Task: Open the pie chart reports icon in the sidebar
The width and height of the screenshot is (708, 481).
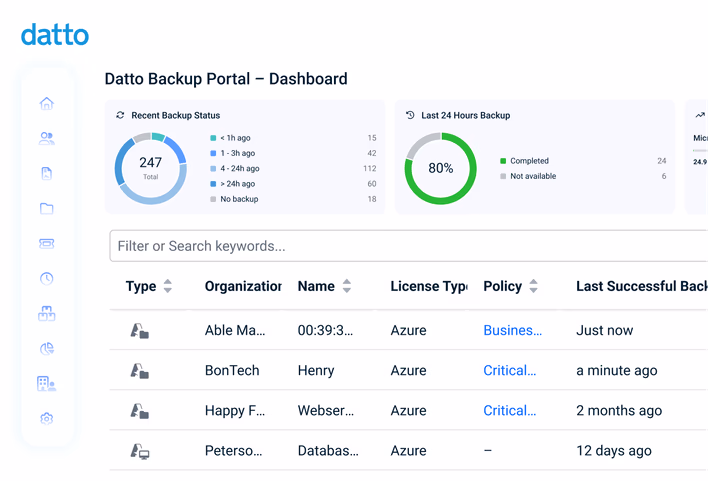Action: click(x=47, y=348)
